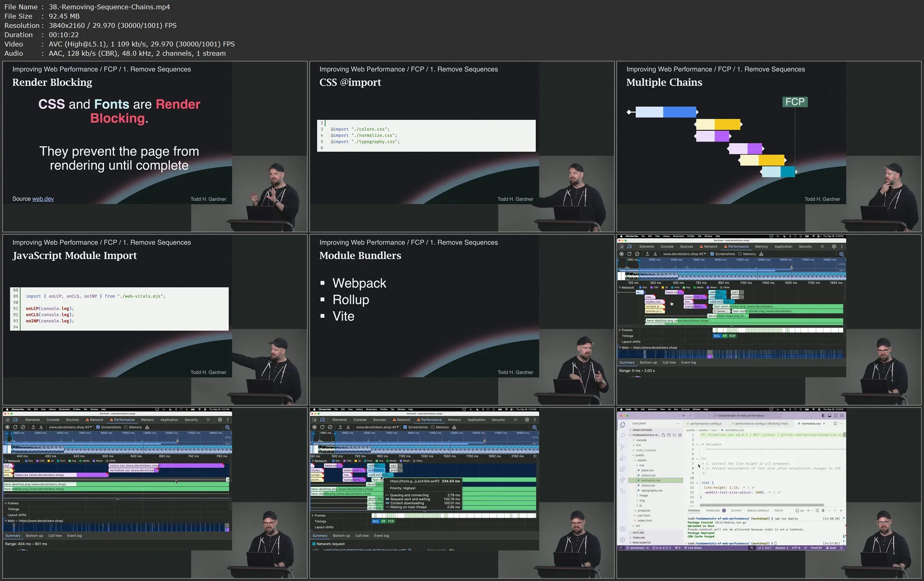Click Collapse Folders icon in VS Code Explorer
The image size is (924, 581).
(x=680, y=435)
